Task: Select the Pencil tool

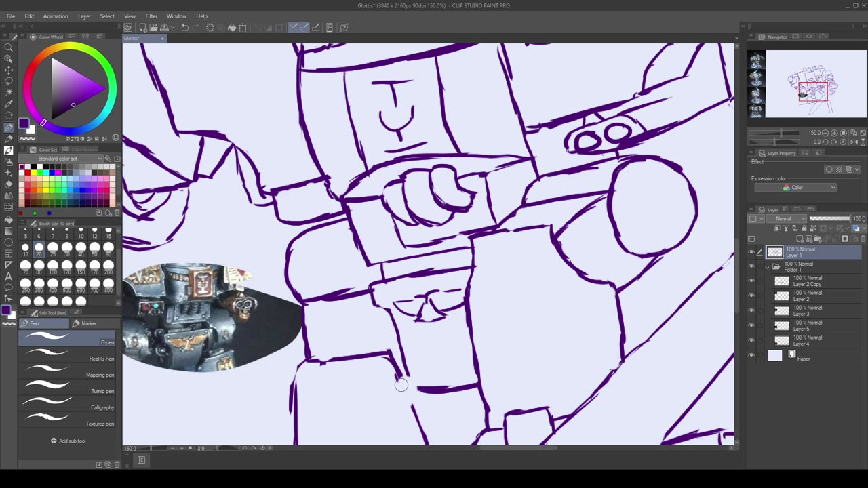Action: pos(8,139)
